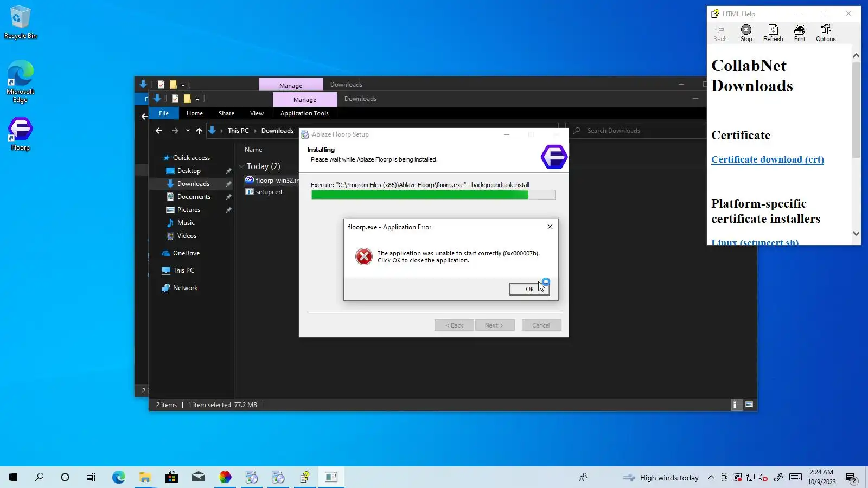The width and height of the screenshot is (868, 488).
Task: Select Videos in the navigation pane
Action: [187, 236]
